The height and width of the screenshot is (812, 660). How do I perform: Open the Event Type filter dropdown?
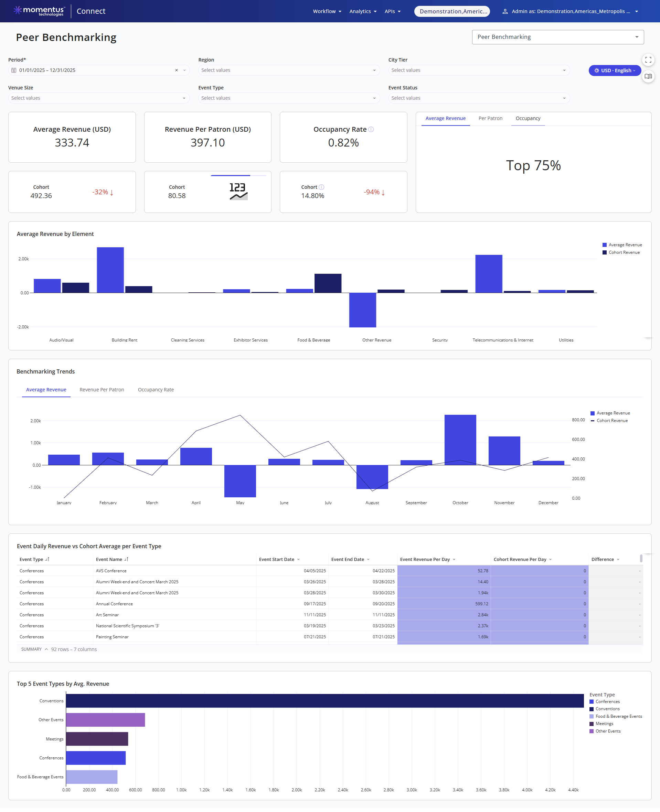289,98
